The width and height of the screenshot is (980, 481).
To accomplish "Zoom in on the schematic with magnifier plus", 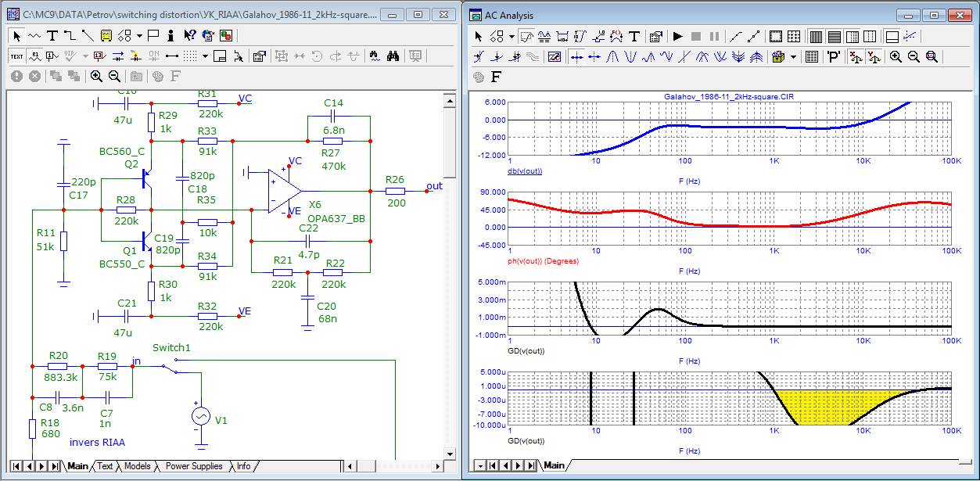I will [96, 76].
